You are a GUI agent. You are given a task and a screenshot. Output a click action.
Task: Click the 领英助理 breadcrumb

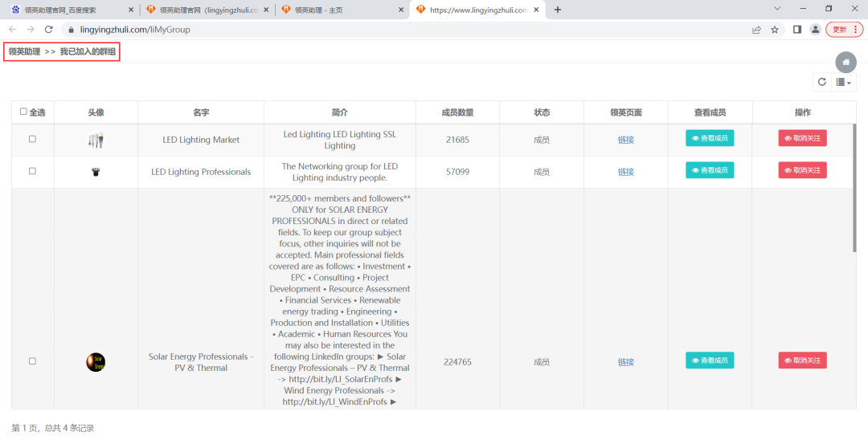click(x=24, y=51)
